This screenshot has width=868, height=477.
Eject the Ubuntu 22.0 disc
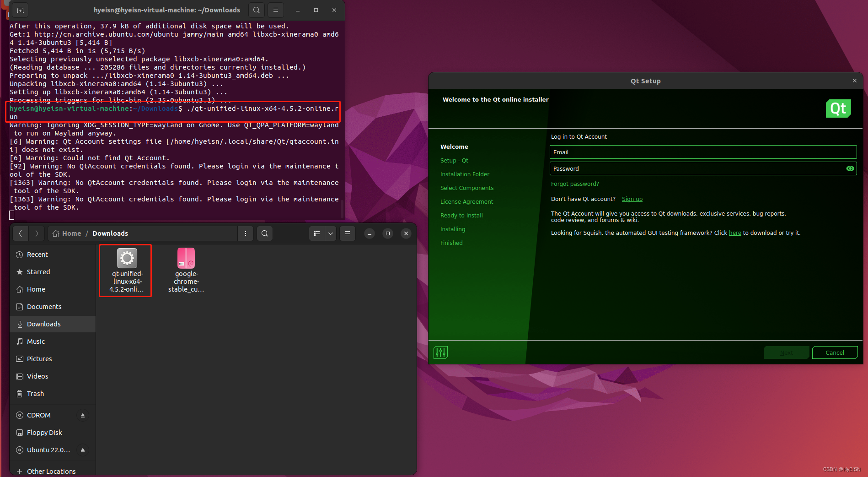click(82, 450)
